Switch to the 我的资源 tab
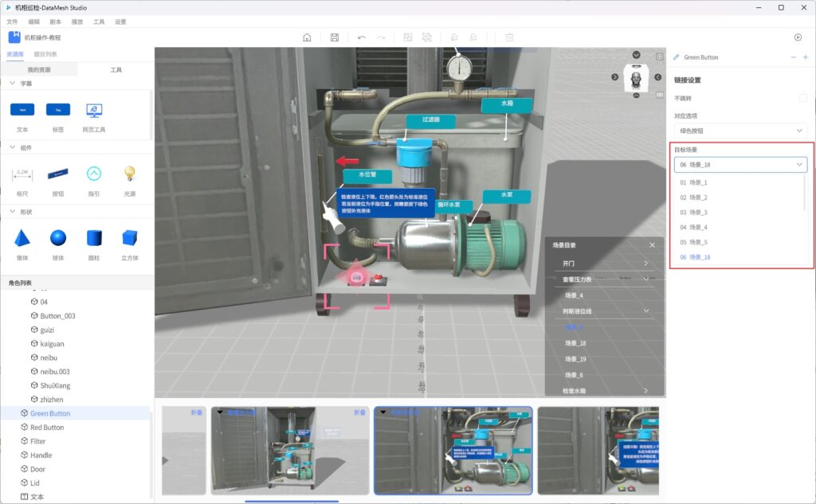816x504 pixels. pyautogui.click(x=39, y=70)
